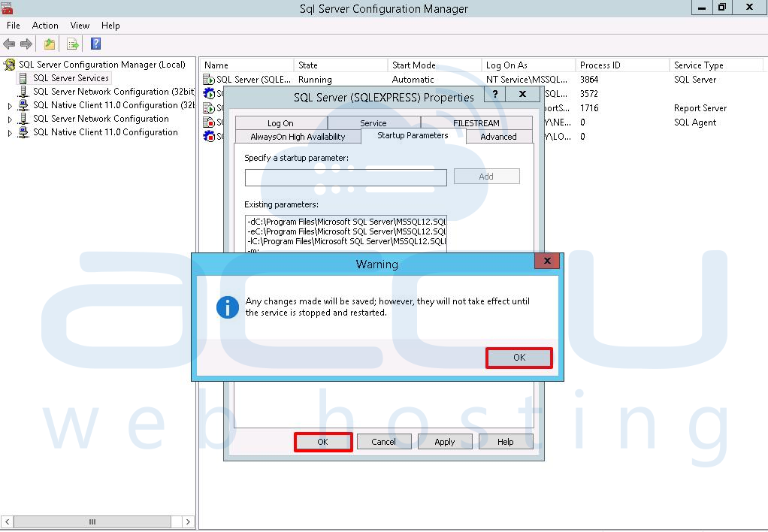Sort by the Name column header
This screenshot has height=532, width=768.
pos(246,65)
